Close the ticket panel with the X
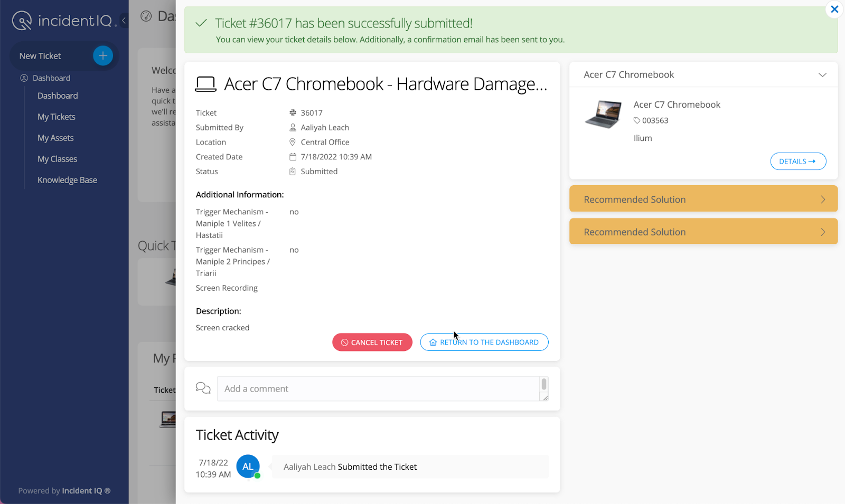The height and width of the screenshot is (504, 845). coord(834,9)
